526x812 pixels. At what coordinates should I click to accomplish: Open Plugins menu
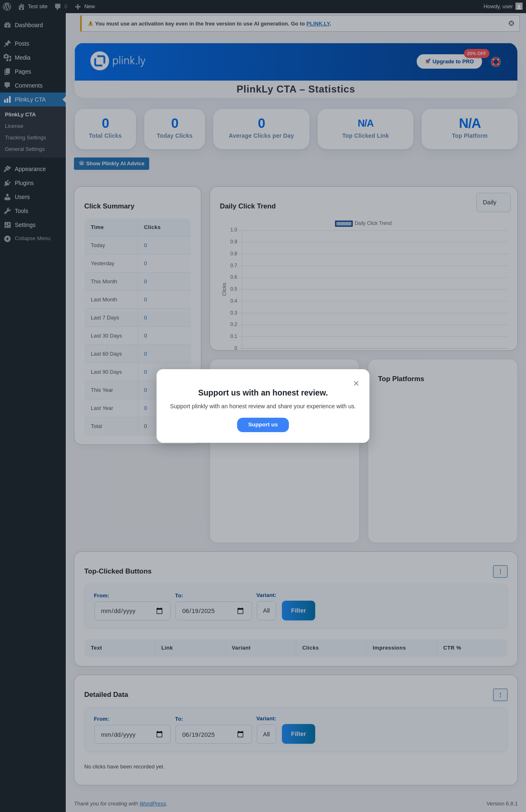[x=33, y=183]
